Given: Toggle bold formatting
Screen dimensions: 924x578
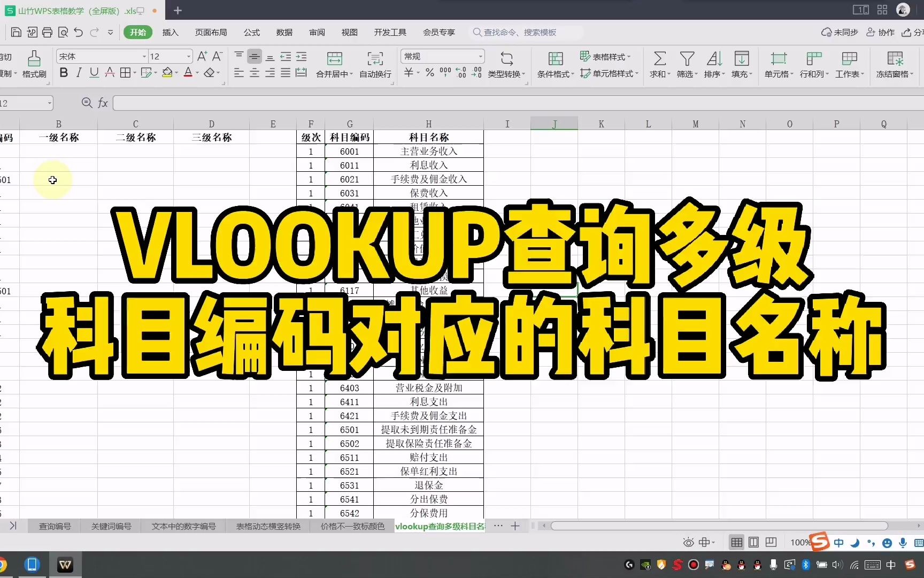Looking at the screenshot, I should (x=64, y=73).
